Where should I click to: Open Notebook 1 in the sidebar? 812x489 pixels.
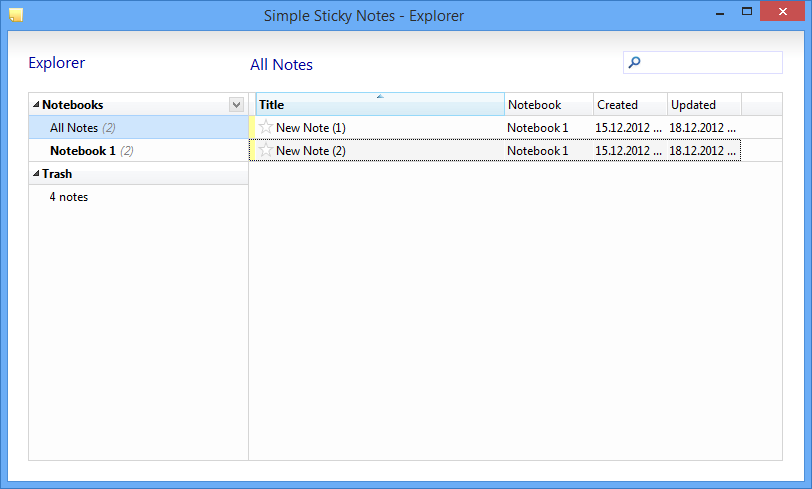(x=138, y=151)
